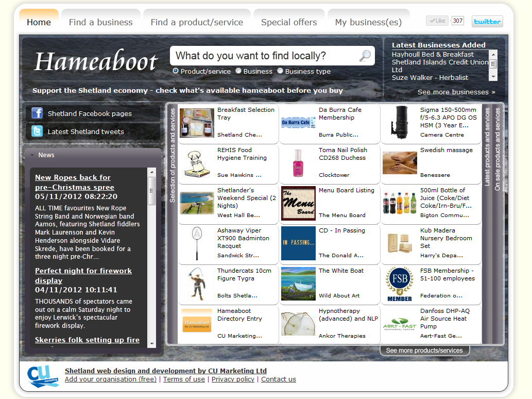Open the REHIS Food Hygiene chef image
This screenshot has width=532, height=399.
[x=197, y=164]
